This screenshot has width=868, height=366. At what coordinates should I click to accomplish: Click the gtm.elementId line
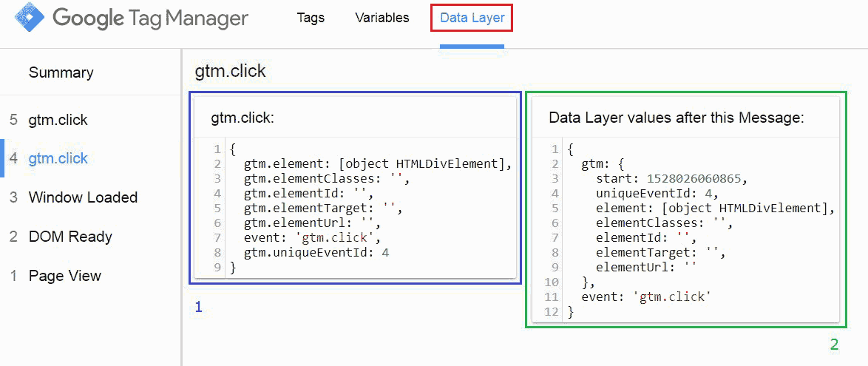coord(309,194)
